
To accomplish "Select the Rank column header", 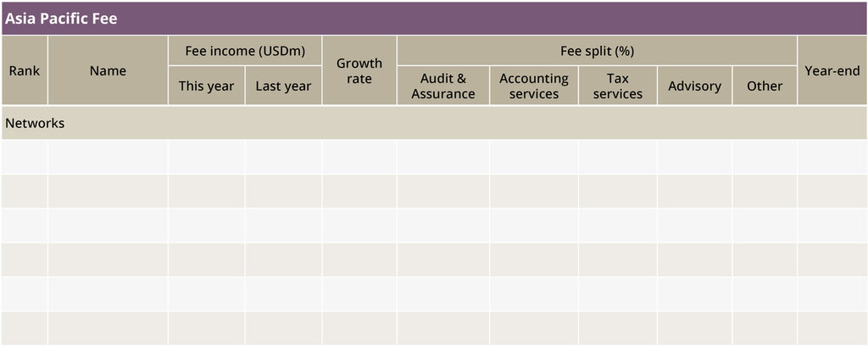I will [25, 70].
